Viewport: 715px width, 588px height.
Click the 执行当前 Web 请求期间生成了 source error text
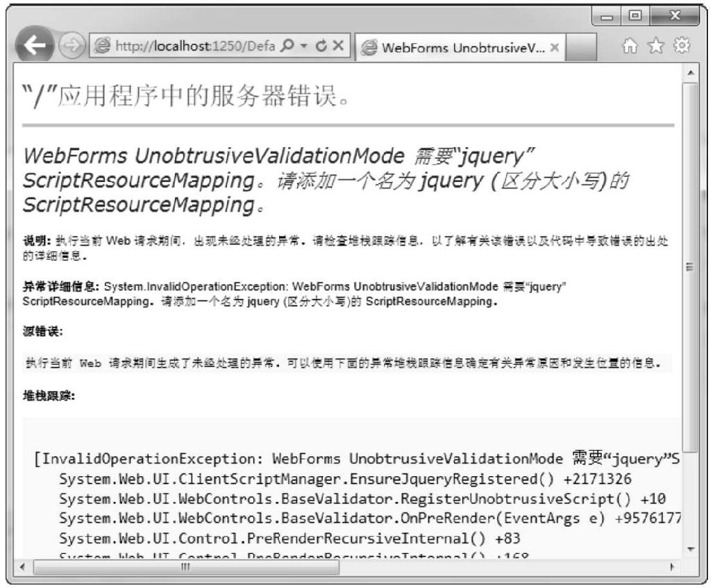coord(343,363)
